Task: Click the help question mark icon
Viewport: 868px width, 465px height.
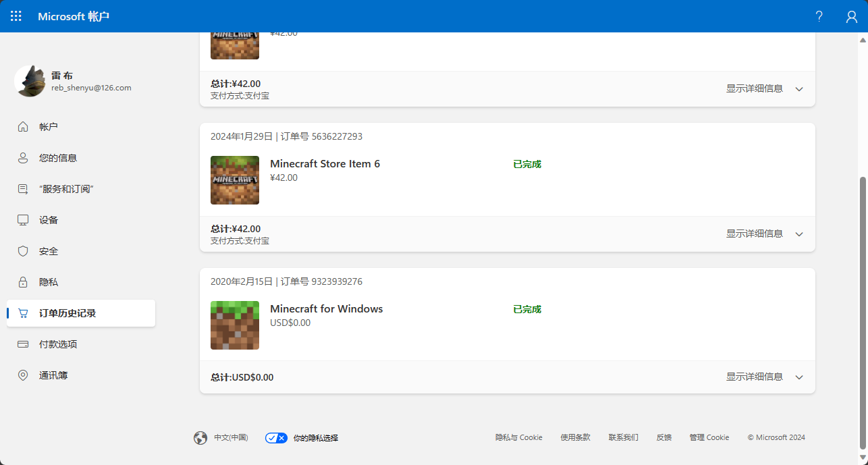Action: coord(819,16)
